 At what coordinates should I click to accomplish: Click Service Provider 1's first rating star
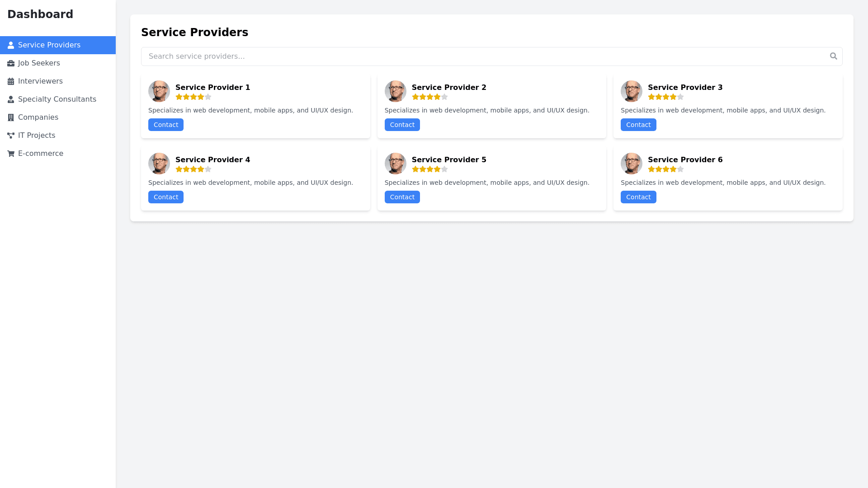(179, 97)
